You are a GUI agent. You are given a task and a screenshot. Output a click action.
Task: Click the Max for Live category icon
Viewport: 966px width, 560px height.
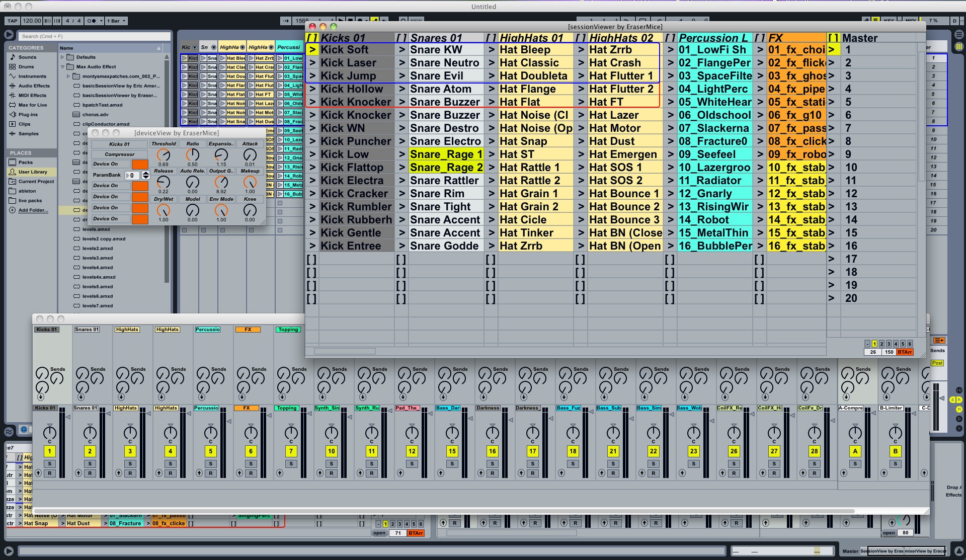click(x=13, y=105)
